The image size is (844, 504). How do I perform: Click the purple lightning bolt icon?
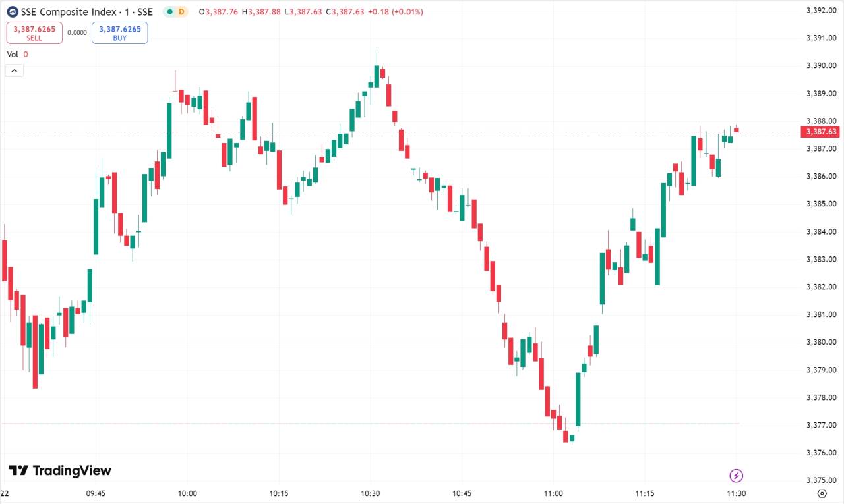(737, 475)
